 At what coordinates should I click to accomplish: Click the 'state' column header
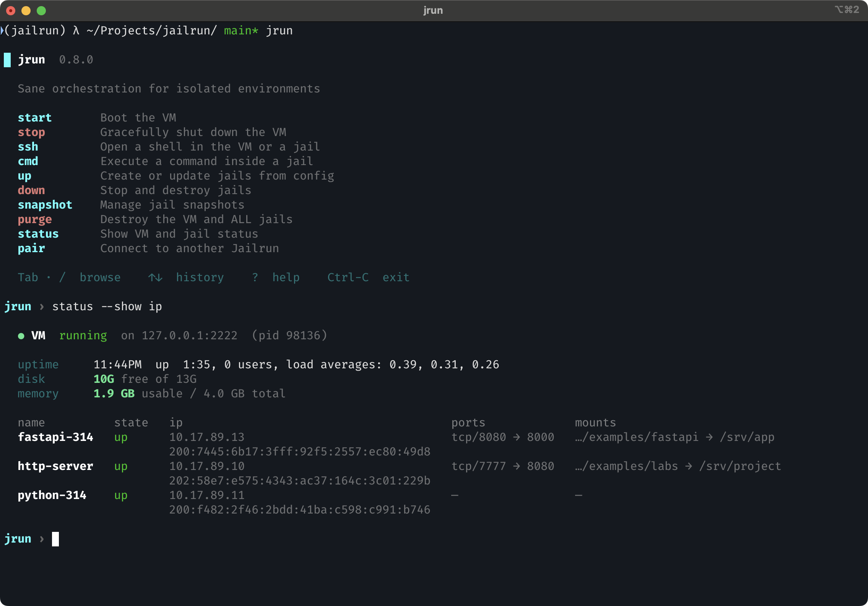point(131,423)
